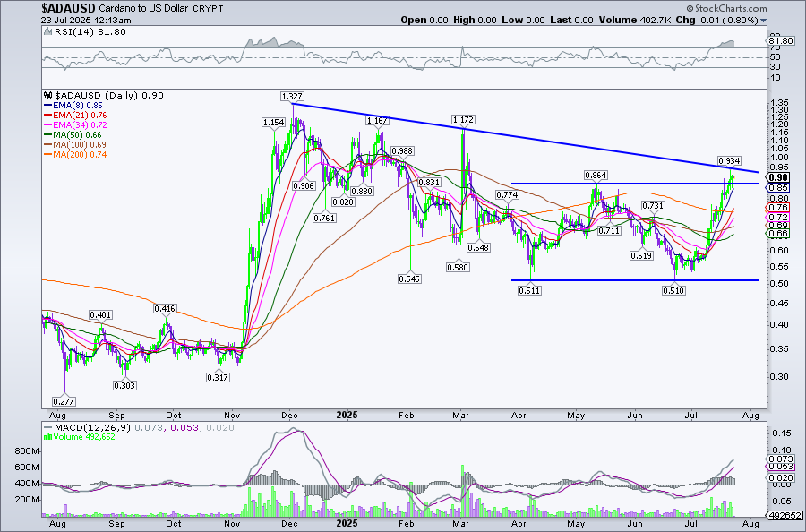Click the green bars icon before Volume 492,652

pyautogui.click(x=47, y=437)
